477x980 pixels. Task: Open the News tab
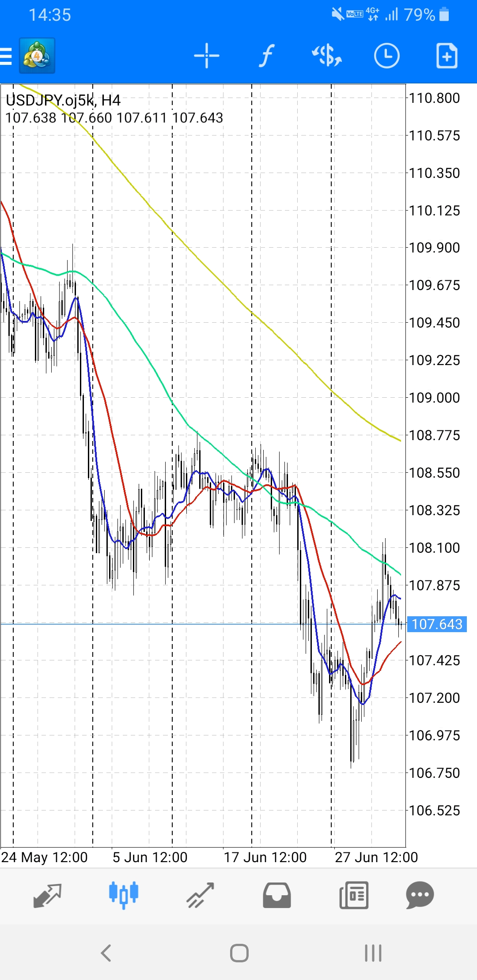coord(354,895)
